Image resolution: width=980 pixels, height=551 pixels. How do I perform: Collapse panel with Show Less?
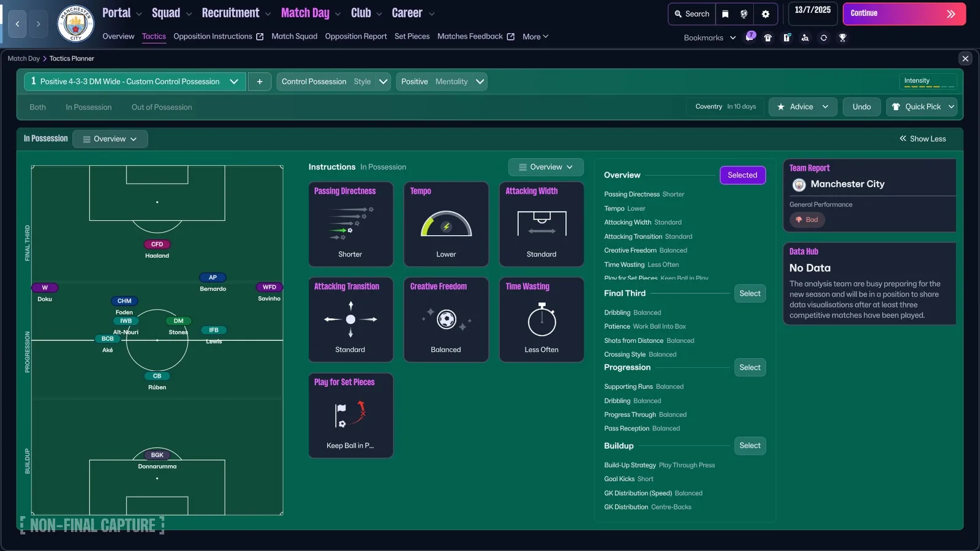coord(922,139)
